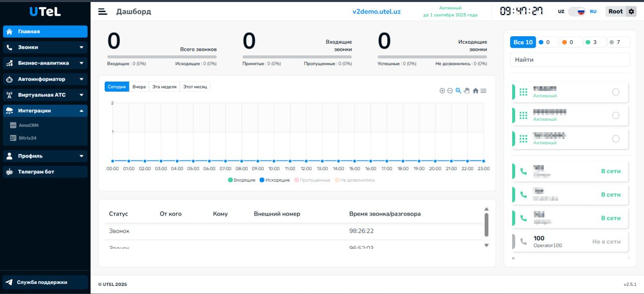
Task: Open settings gear next to Root
Action: click(x=631, y=12)
